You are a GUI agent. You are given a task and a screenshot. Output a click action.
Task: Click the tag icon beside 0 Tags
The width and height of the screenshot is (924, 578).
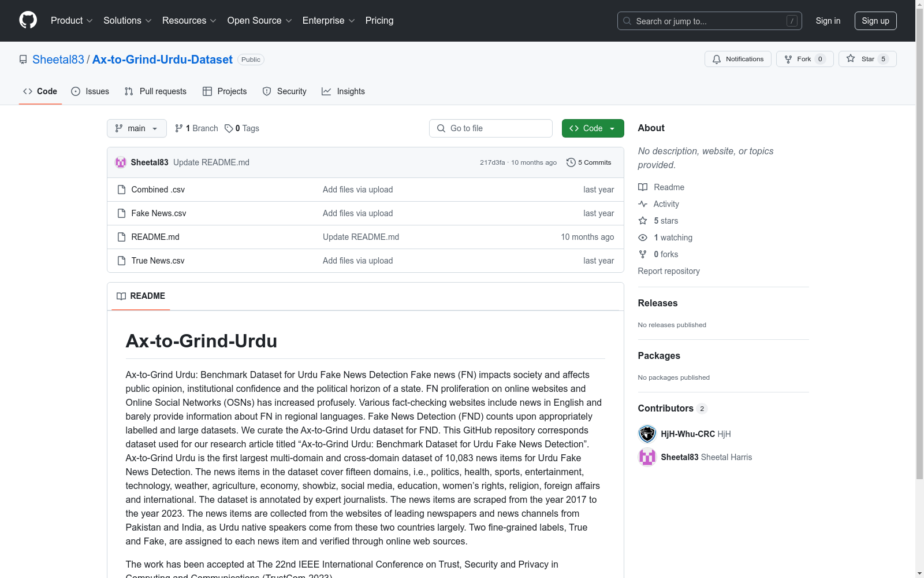[x=229, y=128]
